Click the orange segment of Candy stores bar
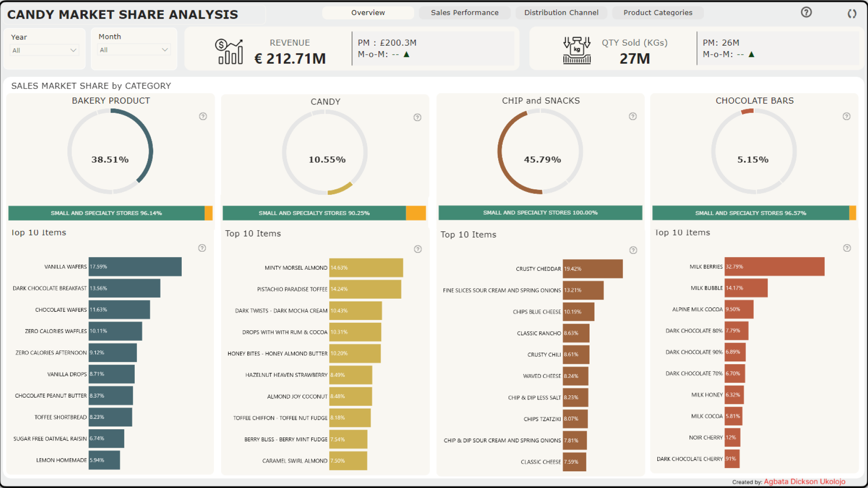This screenshot has height=488, width=868. point(416,213)
